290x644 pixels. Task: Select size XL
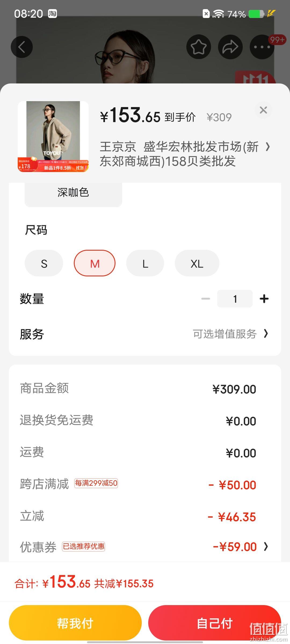click(x=197, y=263)
